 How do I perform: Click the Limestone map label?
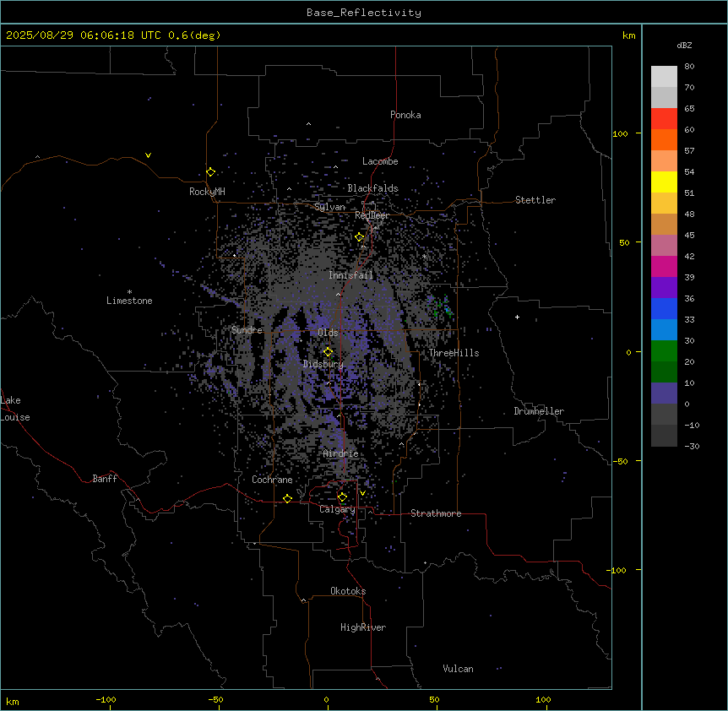129,301
